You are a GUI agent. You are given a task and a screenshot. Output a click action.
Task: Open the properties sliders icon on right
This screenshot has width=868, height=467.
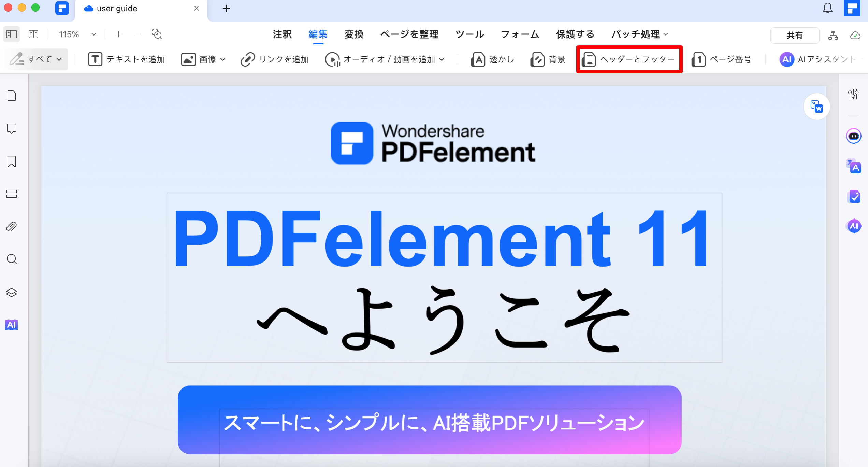click(853, 94)
